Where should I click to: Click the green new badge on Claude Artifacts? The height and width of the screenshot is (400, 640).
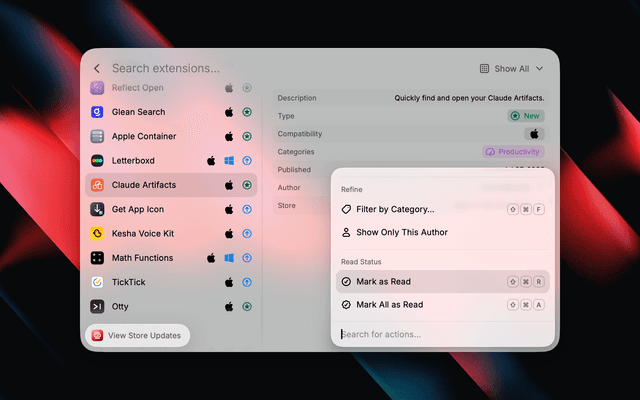click(x=247, y=185)
